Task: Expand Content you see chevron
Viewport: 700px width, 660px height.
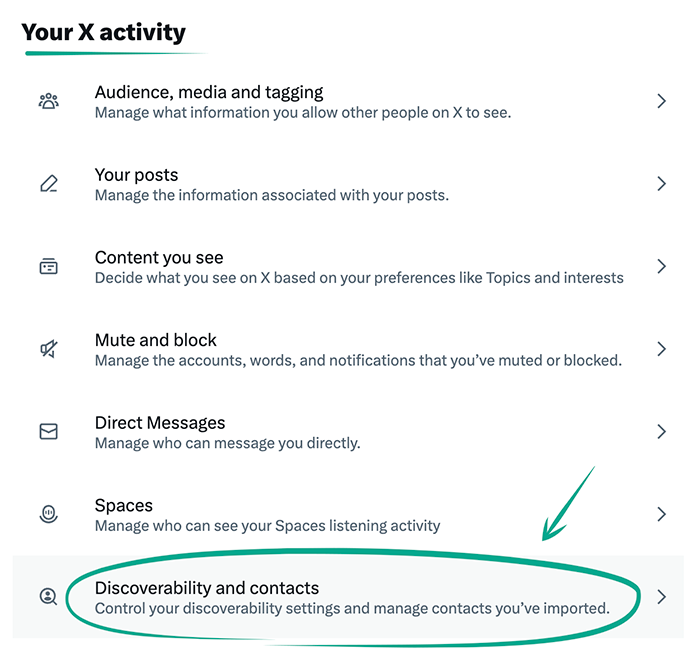Action: coord(661,267)
